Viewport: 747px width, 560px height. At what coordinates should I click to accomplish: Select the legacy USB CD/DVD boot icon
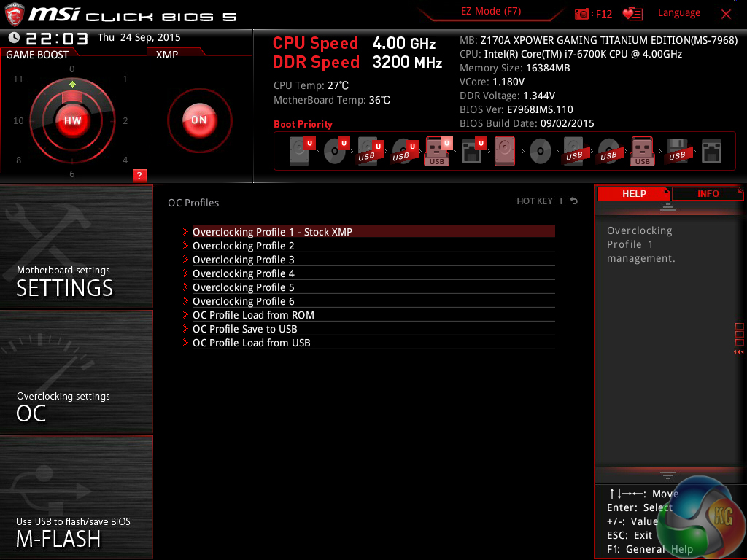click(x=608, y=151)
